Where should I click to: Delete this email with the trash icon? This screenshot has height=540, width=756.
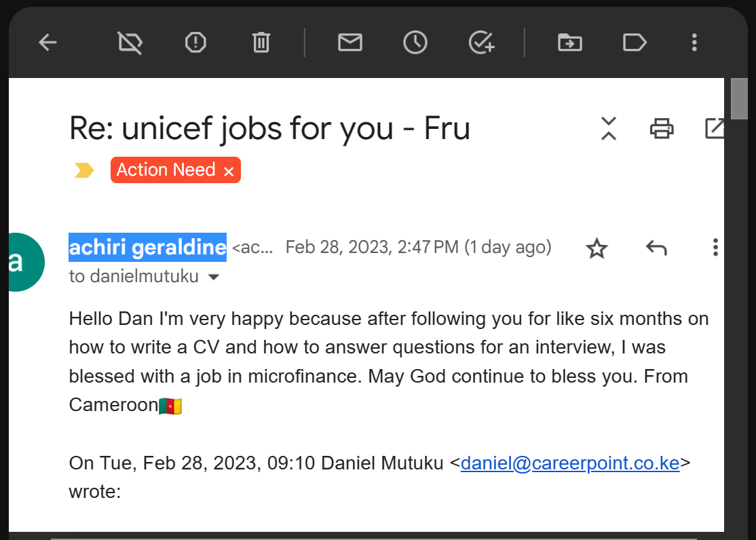[x=261, y=43]
